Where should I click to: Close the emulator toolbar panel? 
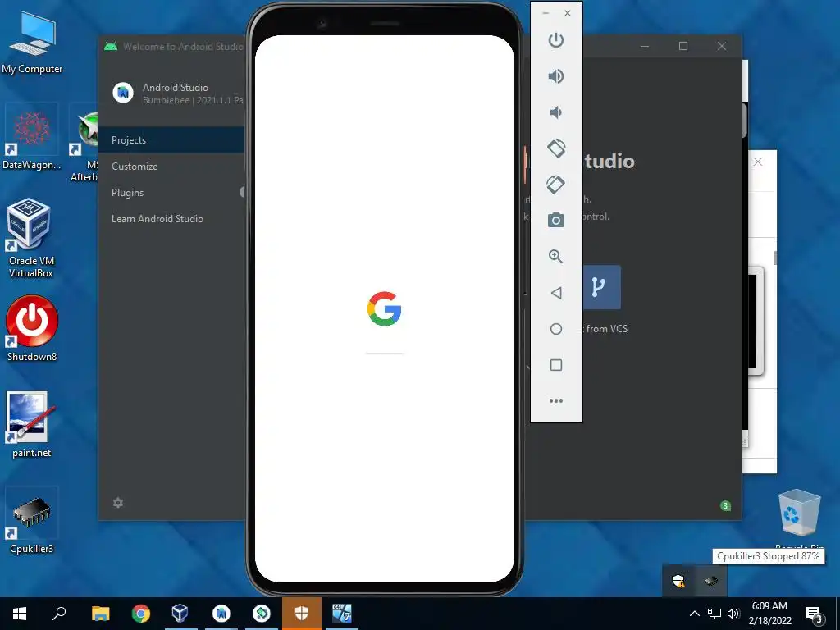(x=568, y=13)
